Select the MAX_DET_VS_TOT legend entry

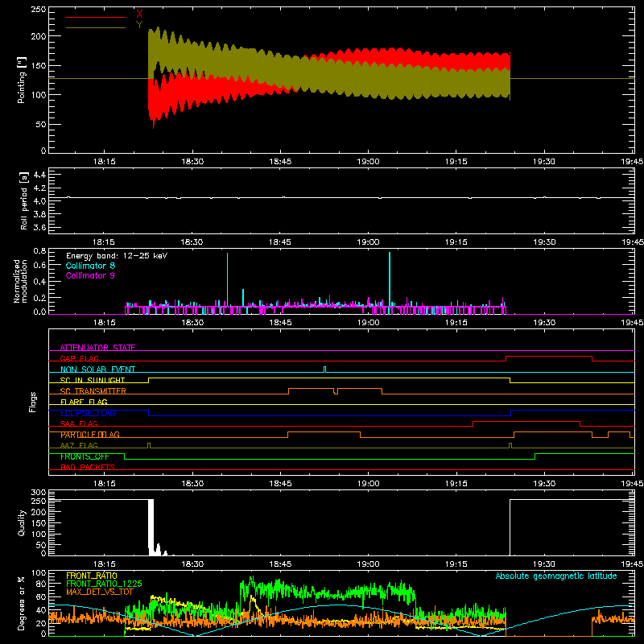tap(100, 592)
